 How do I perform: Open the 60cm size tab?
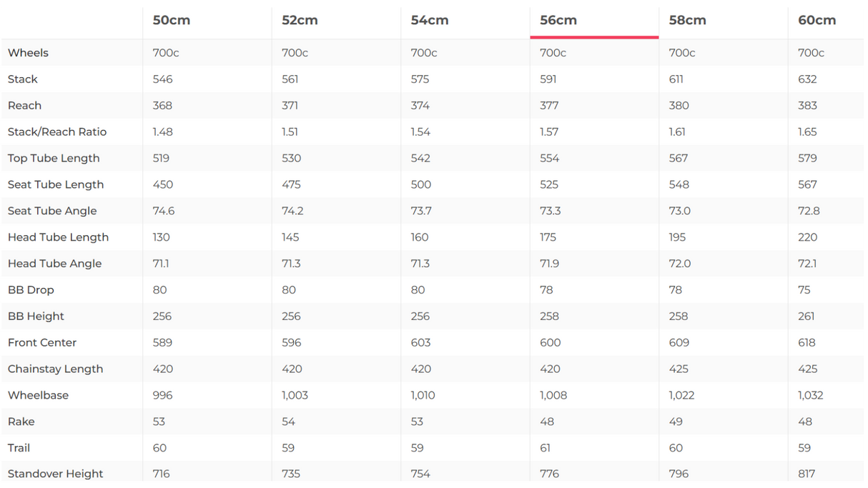point(817,21)
